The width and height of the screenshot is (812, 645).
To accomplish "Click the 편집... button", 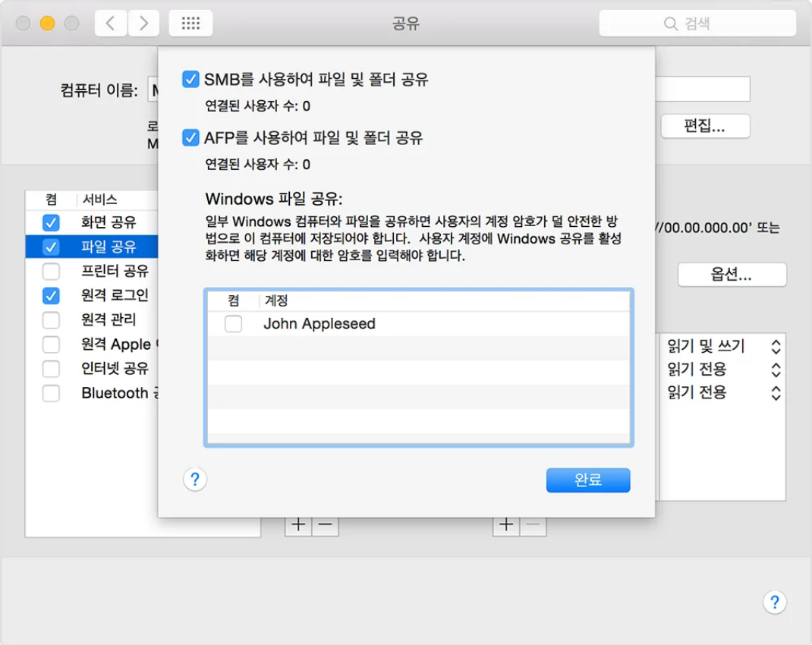I will (705, 127).
